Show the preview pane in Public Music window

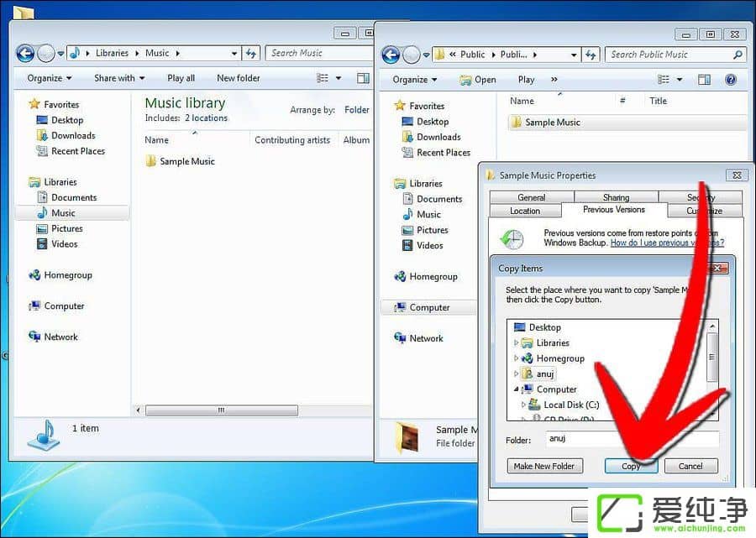704,79
